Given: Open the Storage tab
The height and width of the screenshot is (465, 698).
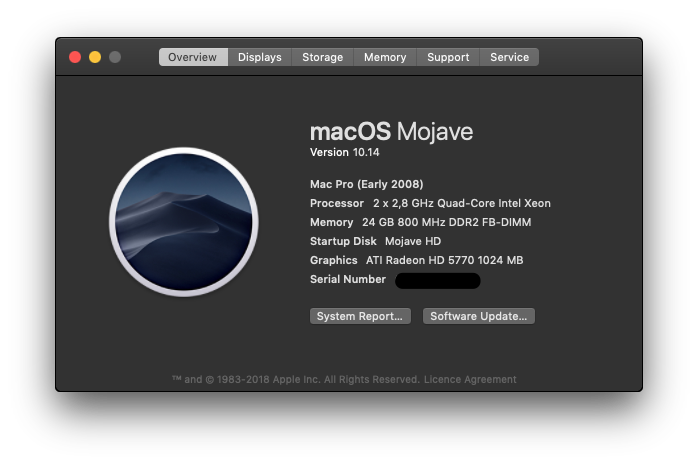Looking at the screenshot, I should (x=322, y=57).
